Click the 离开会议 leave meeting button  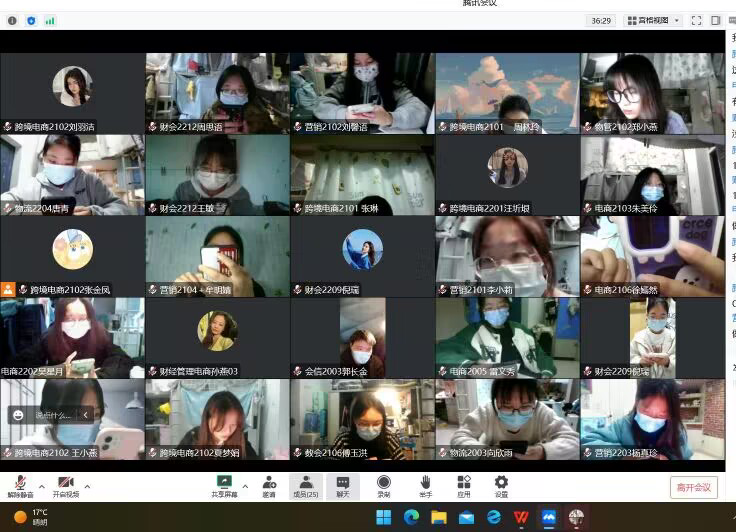coord(693,487)
